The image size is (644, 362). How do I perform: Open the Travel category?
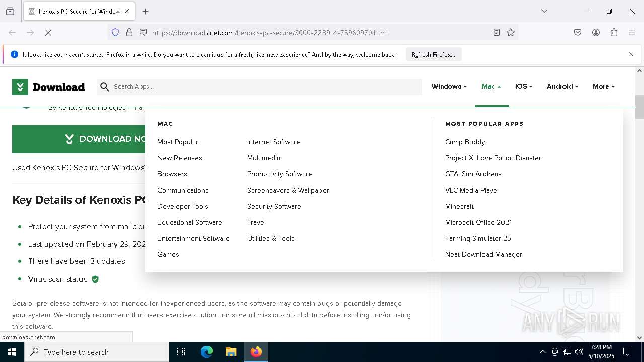coord(256,222)
